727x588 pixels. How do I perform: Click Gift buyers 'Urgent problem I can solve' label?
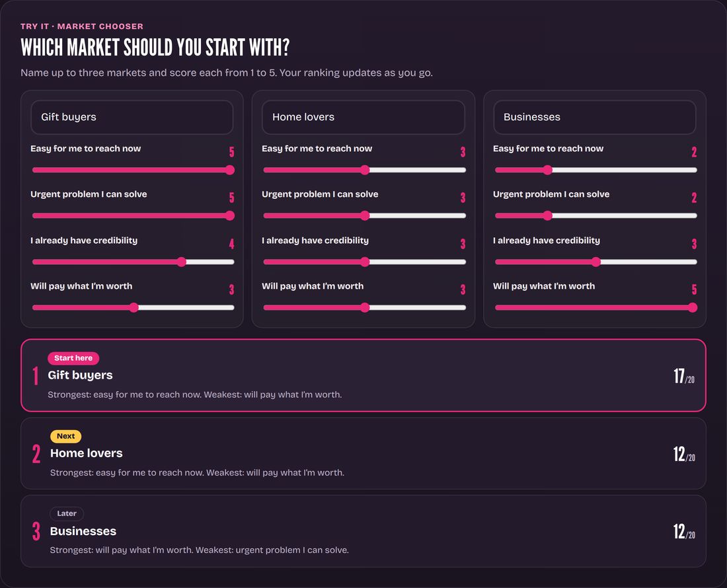[x=89, y=195]
